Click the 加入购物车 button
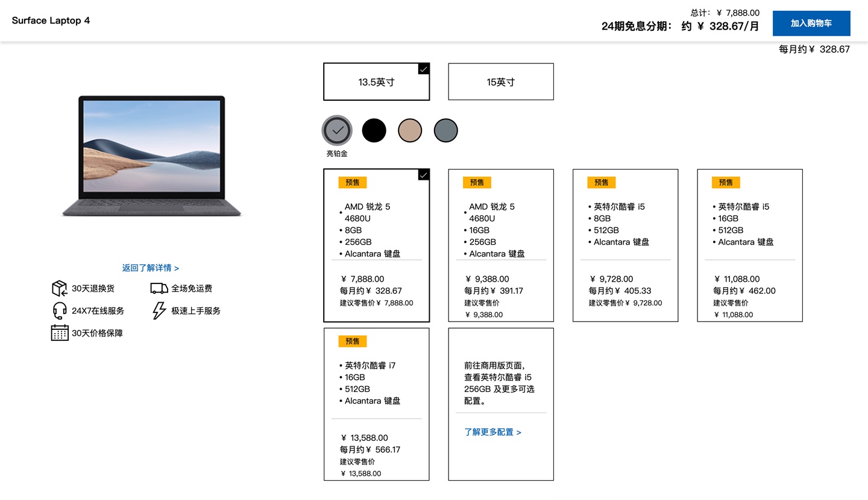 pos(811,23)
